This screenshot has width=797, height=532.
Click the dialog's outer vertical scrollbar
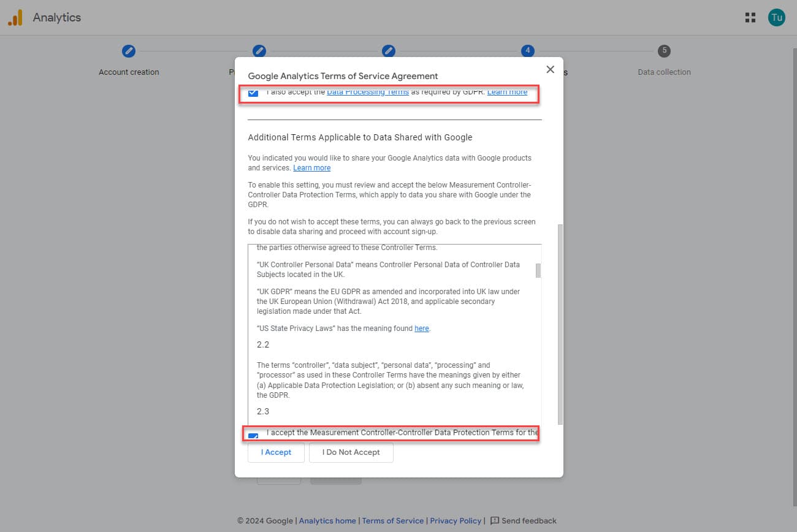(560, 324)
